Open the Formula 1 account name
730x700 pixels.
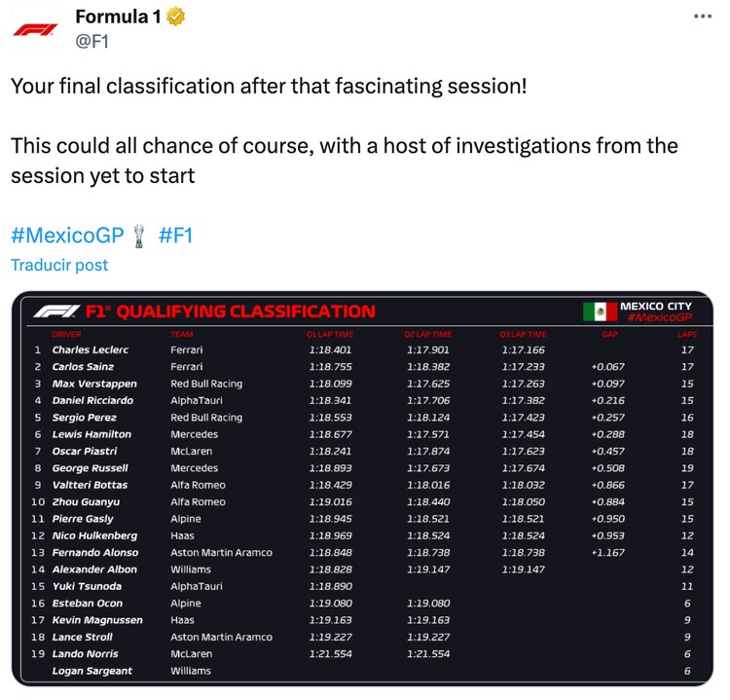point(118,18)
